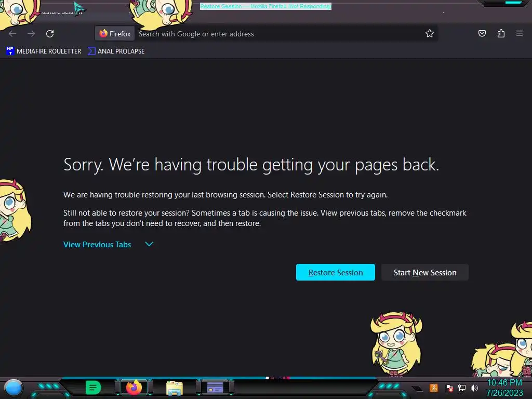Viewport: 532px width, 399px height.
Task: Open the volume speaker tray icon
Action: click(x=474, y=388)
